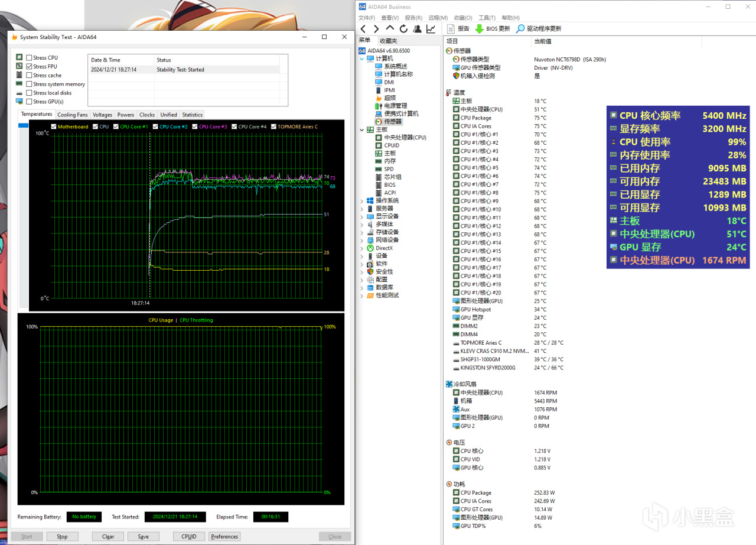Click the 驱动程序更新 magnifier icon
The width and height of the screenshot is (756, 545).
tap(520, 28)
